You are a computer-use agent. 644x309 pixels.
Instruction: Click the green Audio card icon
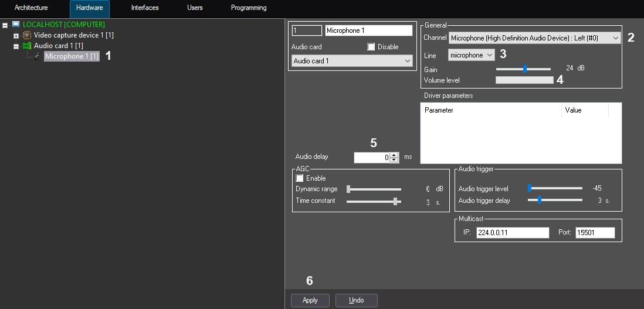[x=27, y=46]
